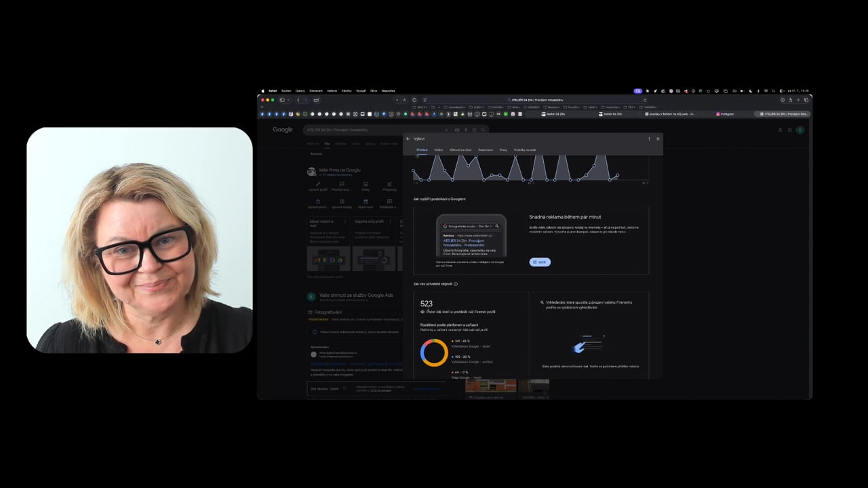Click the Fotografování campaign heading

point(328,312)
